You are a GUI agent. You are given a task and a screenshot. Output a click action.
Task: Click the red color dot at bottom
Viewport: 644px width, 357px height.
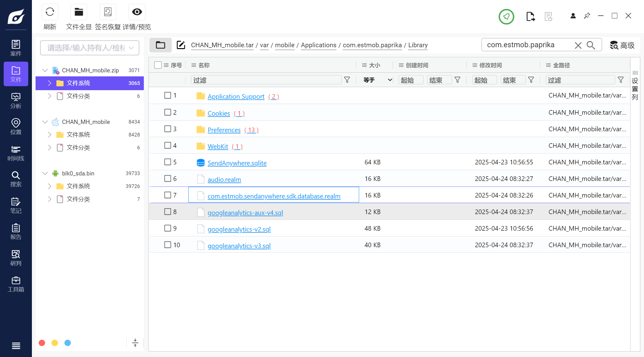pyautogui.click(x=42, y=343)
